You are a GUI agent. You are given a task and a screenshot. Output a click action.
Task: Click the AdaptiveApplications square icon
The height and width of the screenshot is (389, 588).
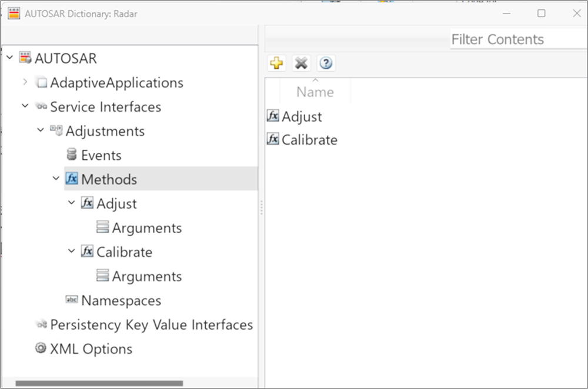tap(41, 82)
